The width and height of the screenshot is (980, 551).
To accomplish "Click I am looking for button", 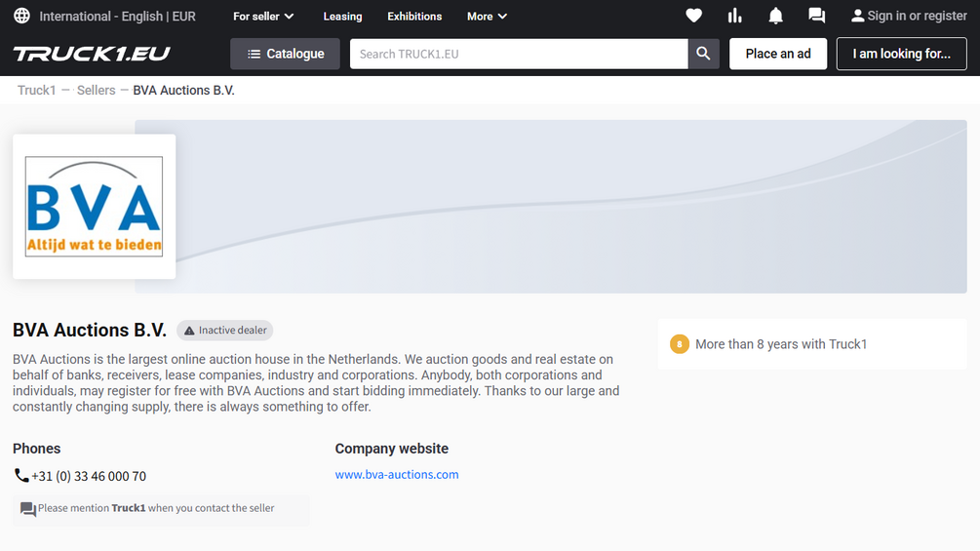I will click(x=901, y=54).
